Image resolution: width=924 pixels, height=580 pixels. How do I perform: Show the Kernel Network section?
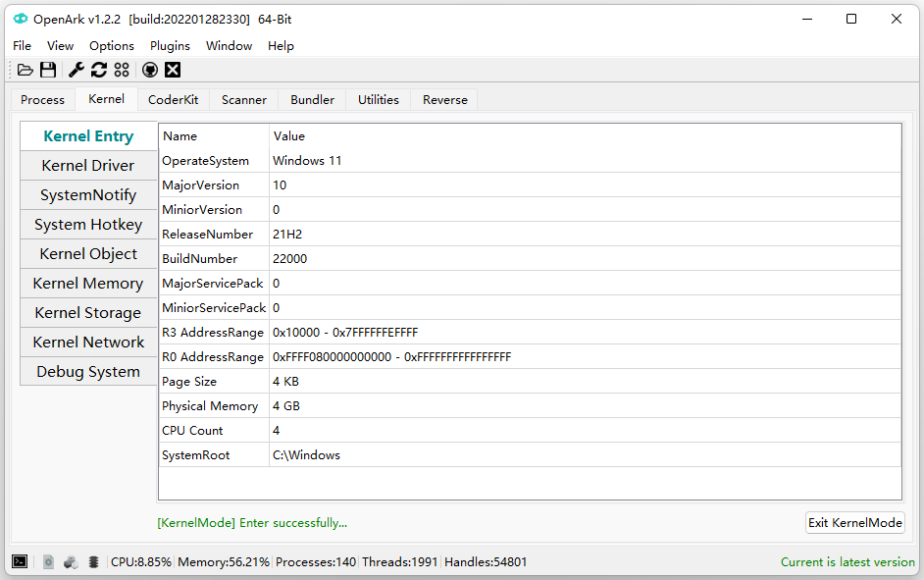88,343
